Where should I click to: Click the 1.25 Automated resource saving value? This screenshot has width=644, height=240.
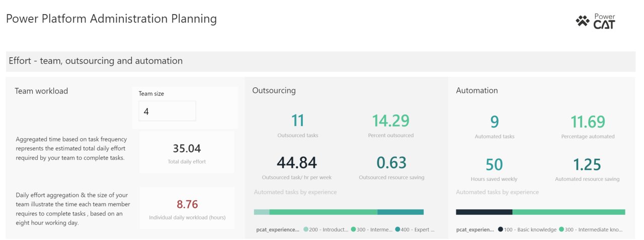(x=587, y=164)
